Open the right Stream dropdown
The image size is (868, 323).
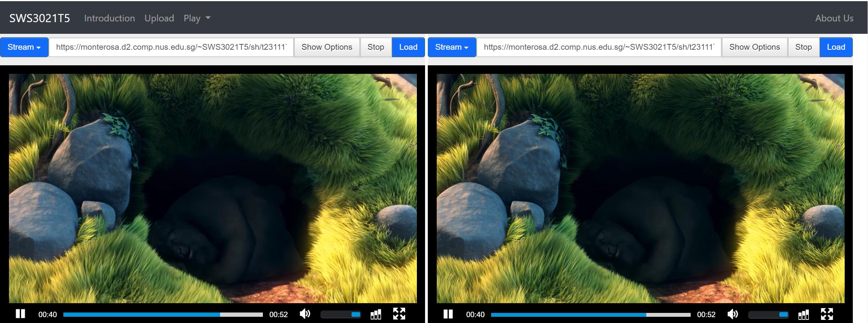click(x=452, y=47)
